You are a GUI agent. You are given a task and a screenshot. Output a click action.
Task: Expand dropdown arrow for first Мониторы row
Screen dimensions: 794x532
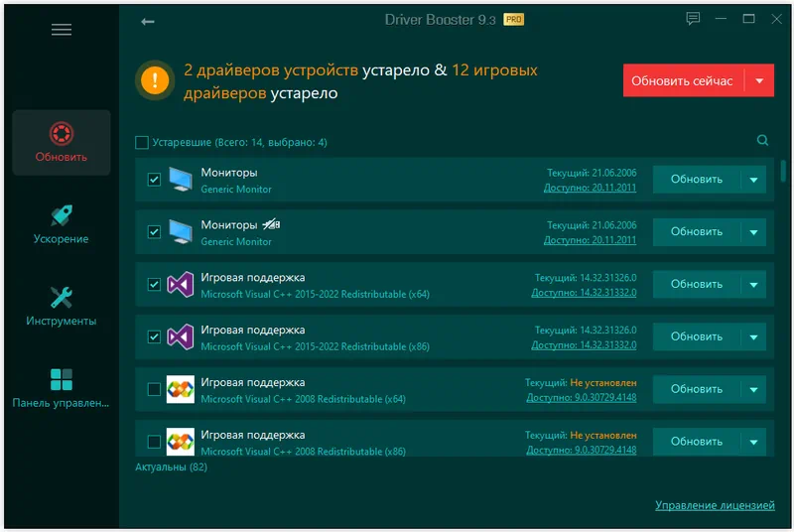point(753,180)
